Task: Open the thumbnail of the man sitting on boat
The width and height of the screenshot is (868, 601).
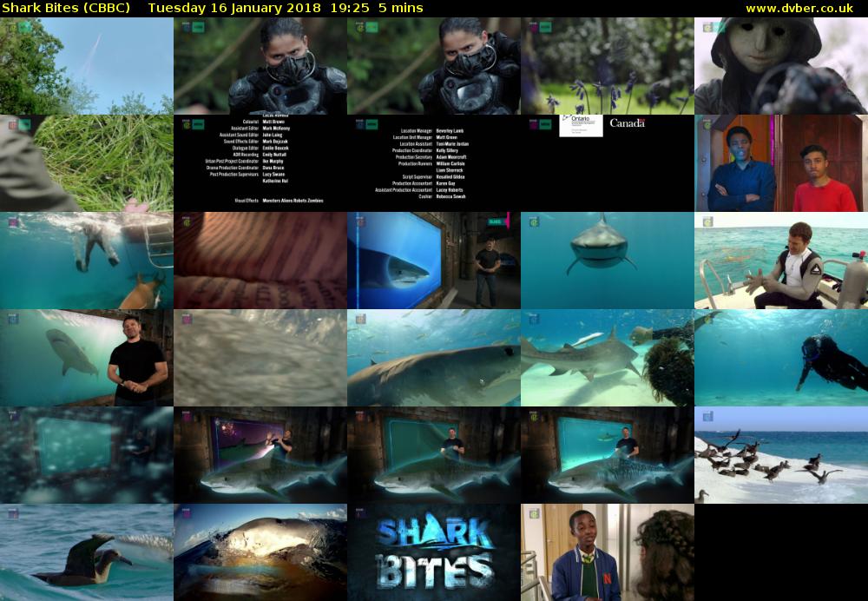Action: tap(780, 261)
